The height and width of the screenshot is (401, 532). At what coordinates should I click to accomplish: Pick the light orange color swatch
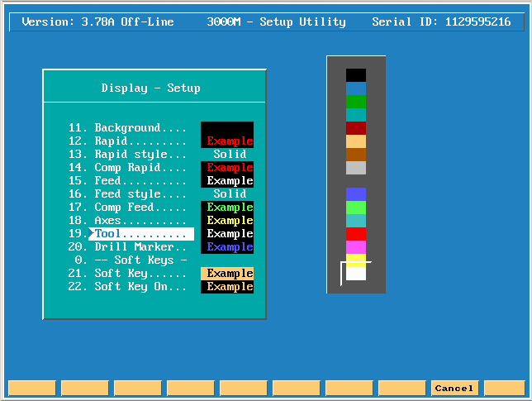[x=356, y=141]
